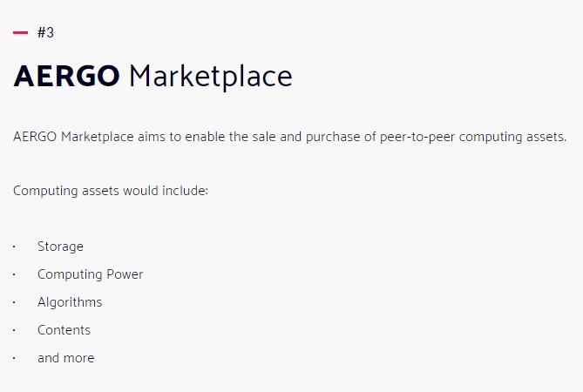Click the bullet dot beside Algorithms
Screen dimensions: 583x392
14,302
